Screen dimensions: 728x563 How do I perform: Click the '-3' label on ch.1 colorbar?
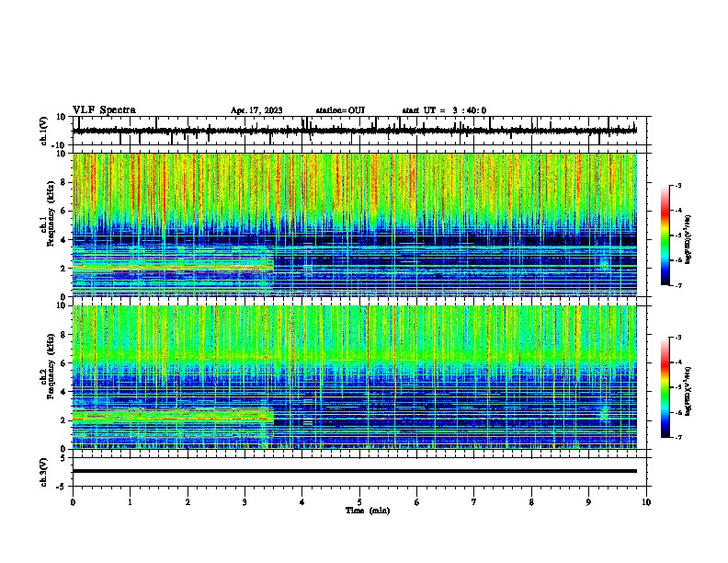point(678,185)
